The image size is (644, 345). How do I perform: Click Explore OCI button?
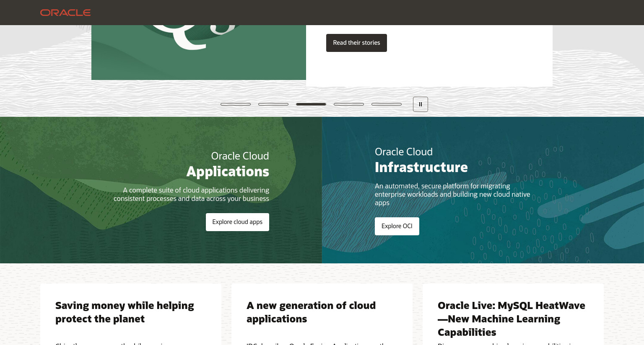397,226
